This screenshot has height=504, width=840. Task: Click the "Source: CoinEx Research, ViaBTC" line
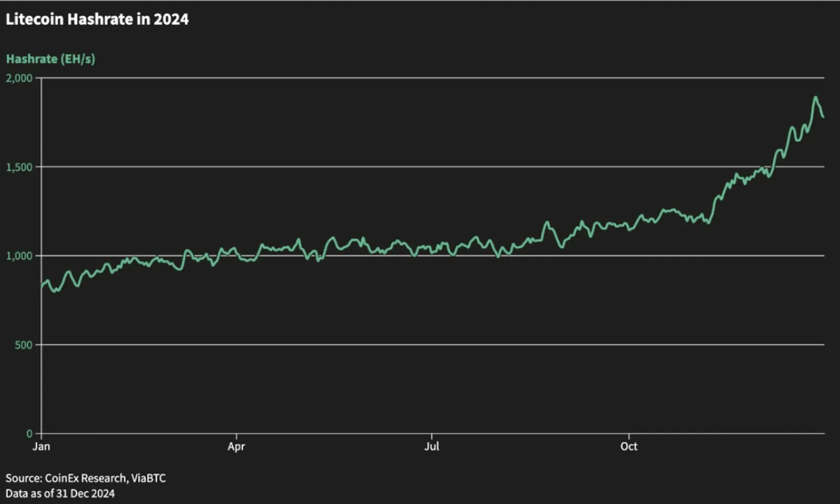86,478
